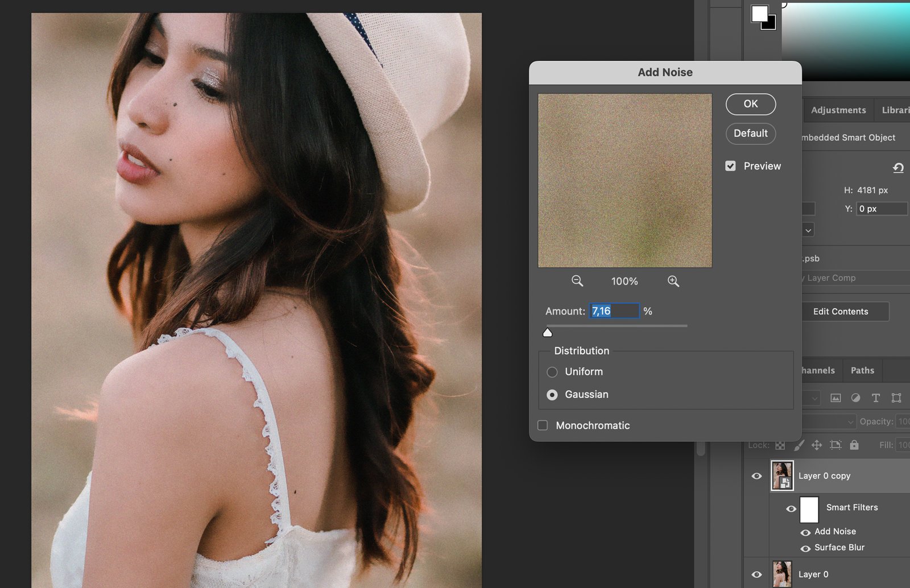This screenshot has height=588, width=910.
Task: Click the shape layer filter icon
Action: coord(896,398)
